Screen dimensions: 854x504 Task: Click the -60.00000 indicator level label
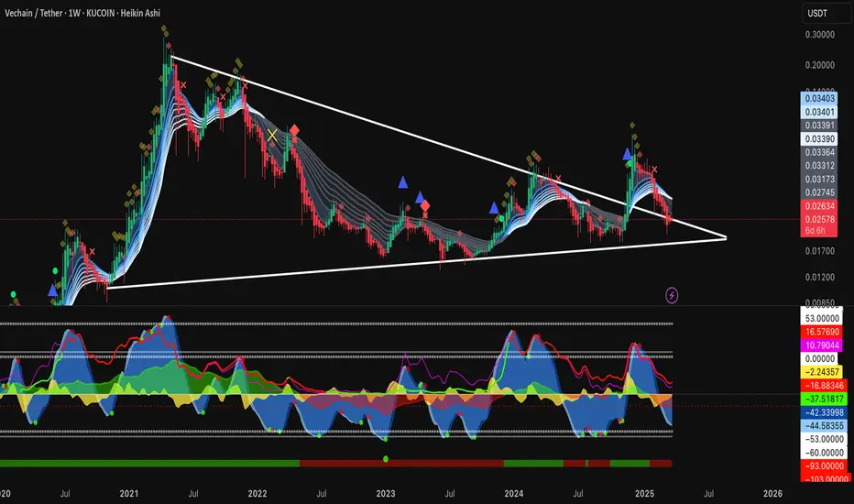pyautogui.click(x=823, y=453)
